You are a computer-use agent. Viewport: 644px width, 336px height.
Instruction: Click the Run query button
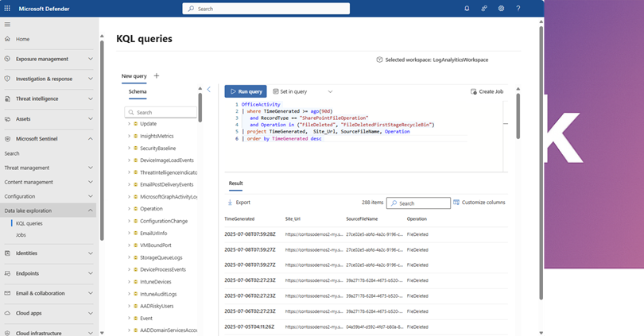click(x=246, y=91)
